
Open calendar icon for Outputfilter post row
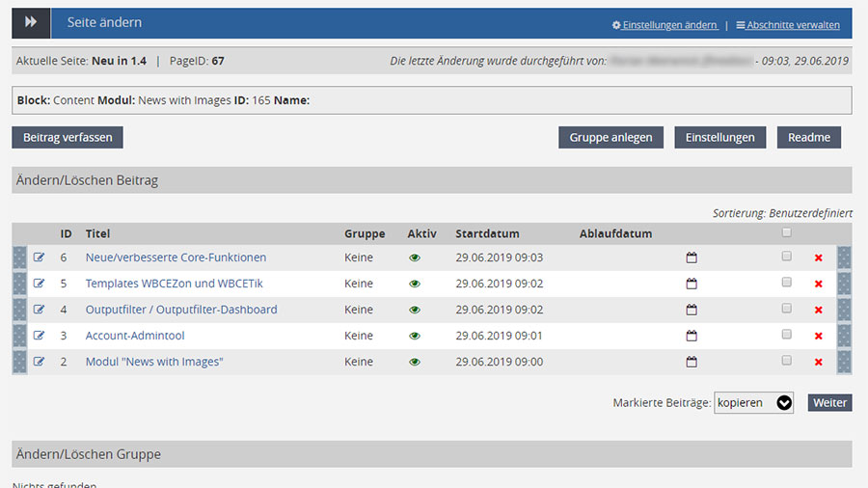(x=692, y=310)
